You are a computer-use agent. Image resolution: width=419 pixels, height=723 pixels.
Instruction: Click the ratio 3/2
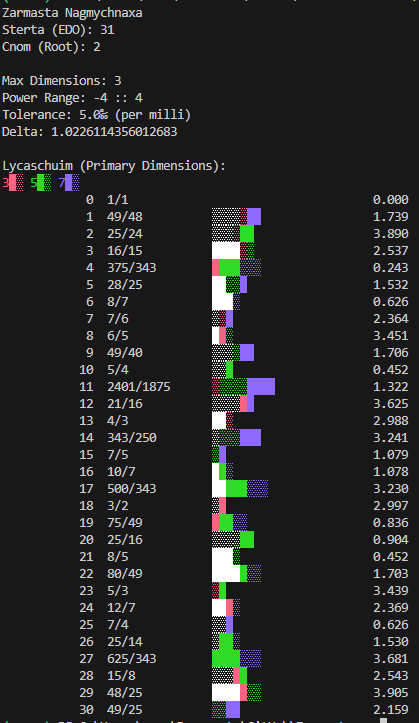tap(118, 505)
